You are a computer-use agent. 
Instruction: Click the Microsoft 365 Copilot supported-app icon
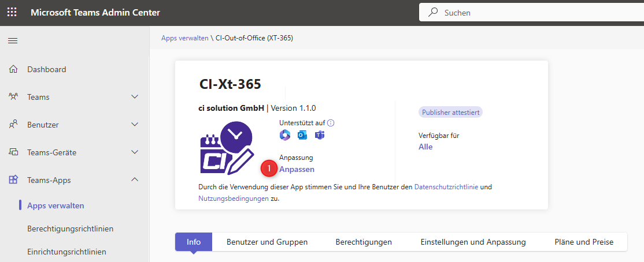[284, 135]
